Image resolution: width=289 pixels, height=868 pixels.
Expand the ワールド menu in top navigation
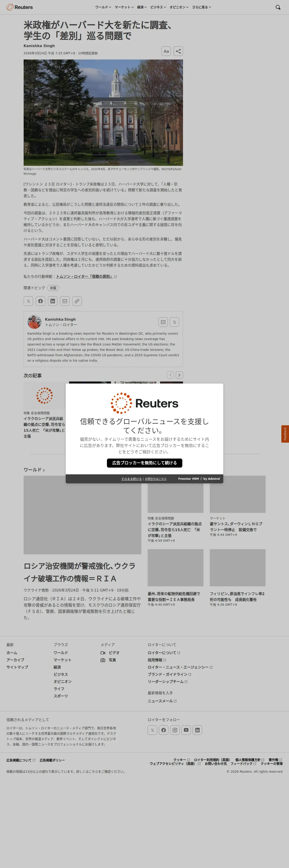103,7
